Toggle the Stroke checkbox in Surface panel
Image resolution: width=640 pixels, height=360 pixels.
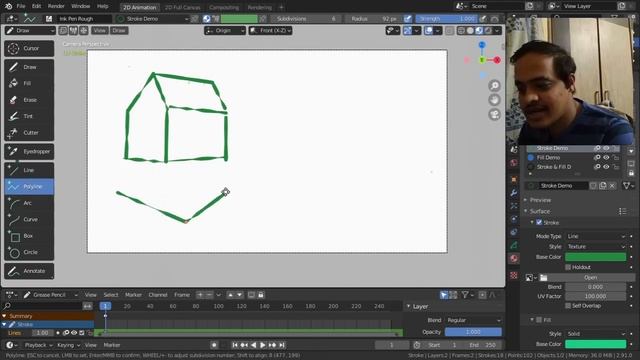pyautogui.click(x=539, y=222)
